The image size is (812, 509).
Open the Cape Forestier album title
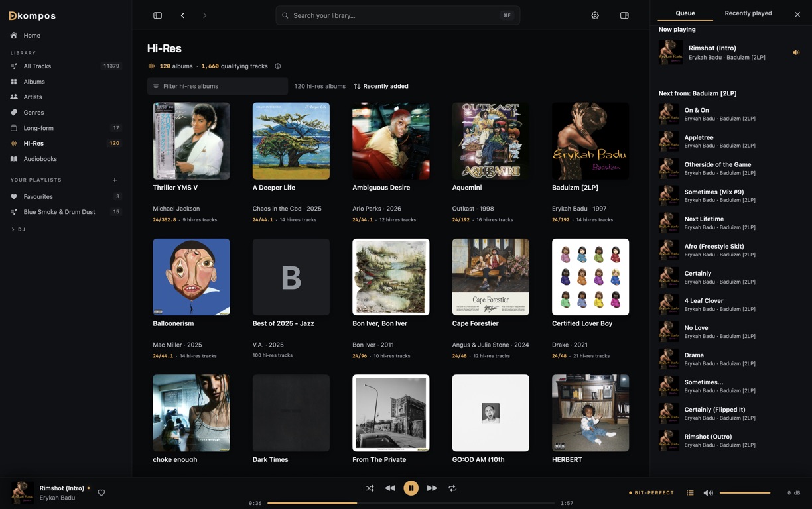pyautogui.click(x=475, y=323)
